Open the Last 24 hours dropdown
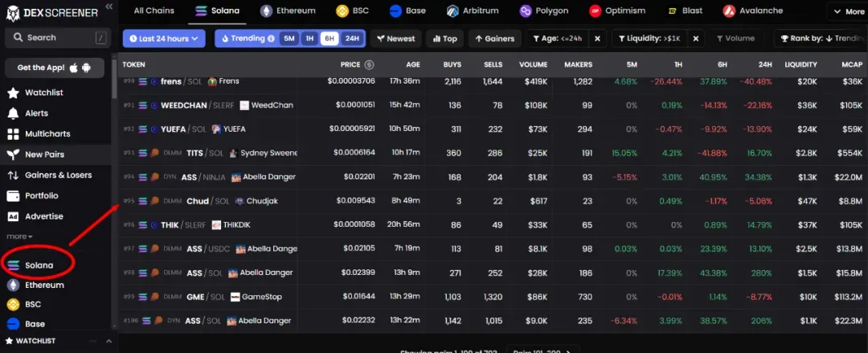Image resolution: width=868 pixels, height=353 pixels. pyautogui.click(x=164, y=39)
